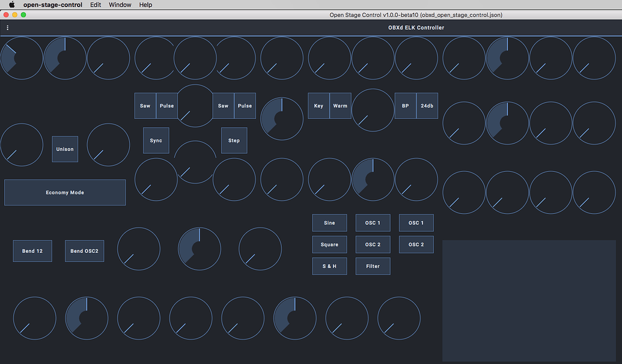Click the knob between the two Saw/Pulse pairs
Screen dimensions: 622x364
coord(195,106)
